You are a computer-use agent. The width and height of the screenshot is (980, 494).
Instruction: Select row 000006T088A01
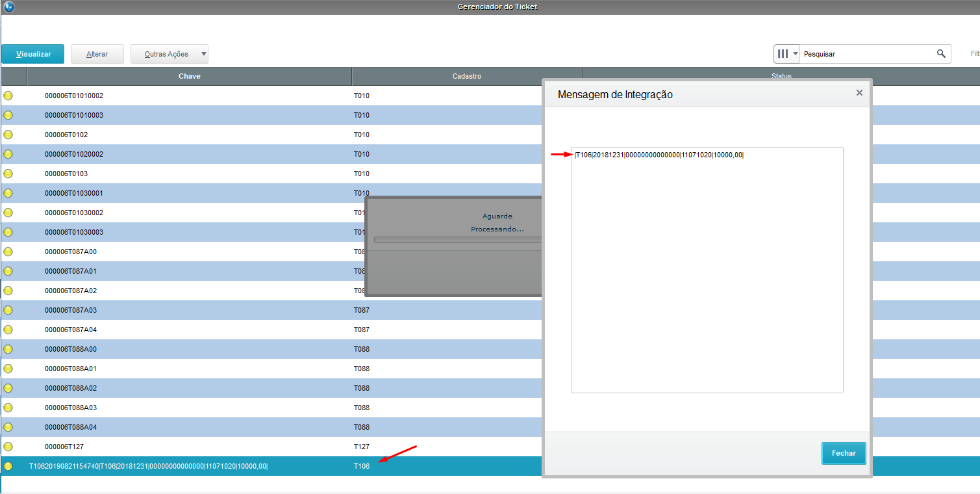point(71,369)
